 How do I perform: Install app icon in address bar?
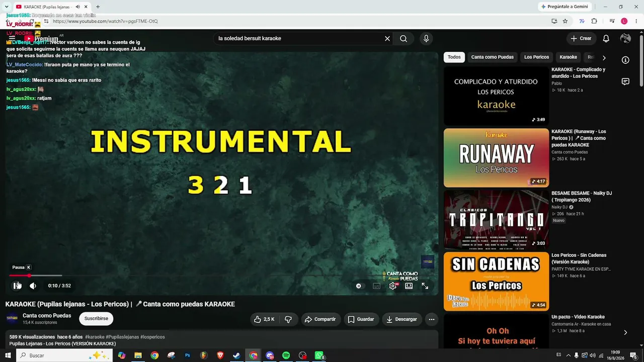pos(554,21)
